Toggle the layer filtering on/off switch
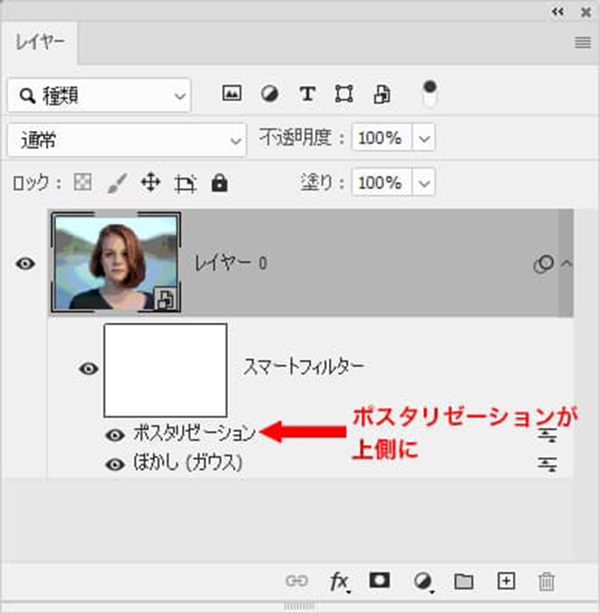The image size is (600, 614). point(430,94)
